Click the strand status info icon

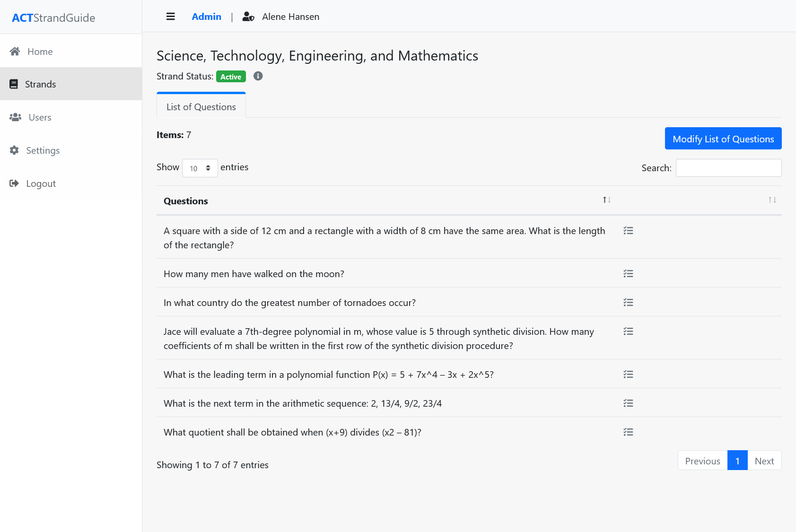click(258, 76)
